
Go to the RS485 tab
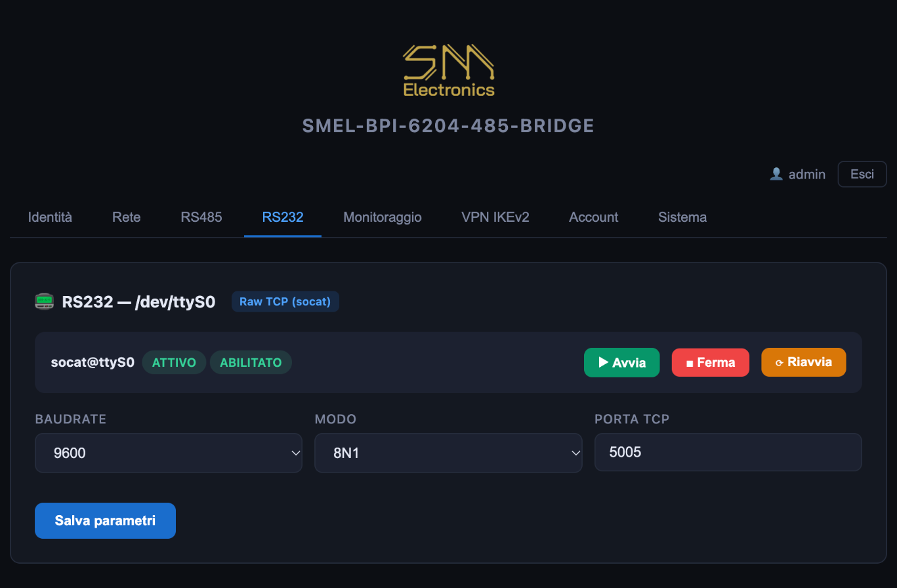tap(201, 217)
